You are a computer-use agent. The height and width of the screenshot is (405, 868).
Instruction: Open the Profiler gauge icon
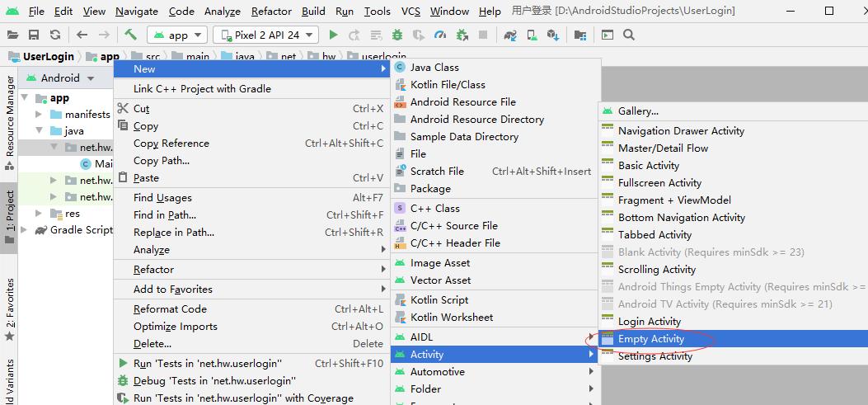440,35
